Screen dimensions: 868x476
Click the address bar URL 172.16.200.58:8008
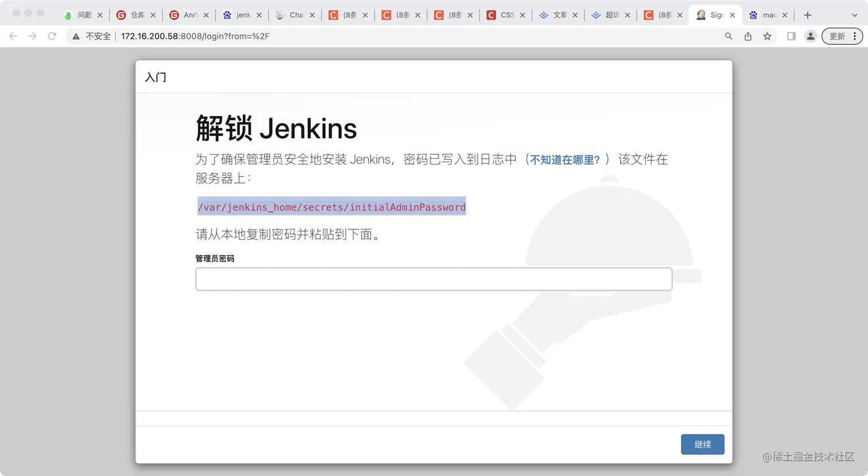point(195,36)
